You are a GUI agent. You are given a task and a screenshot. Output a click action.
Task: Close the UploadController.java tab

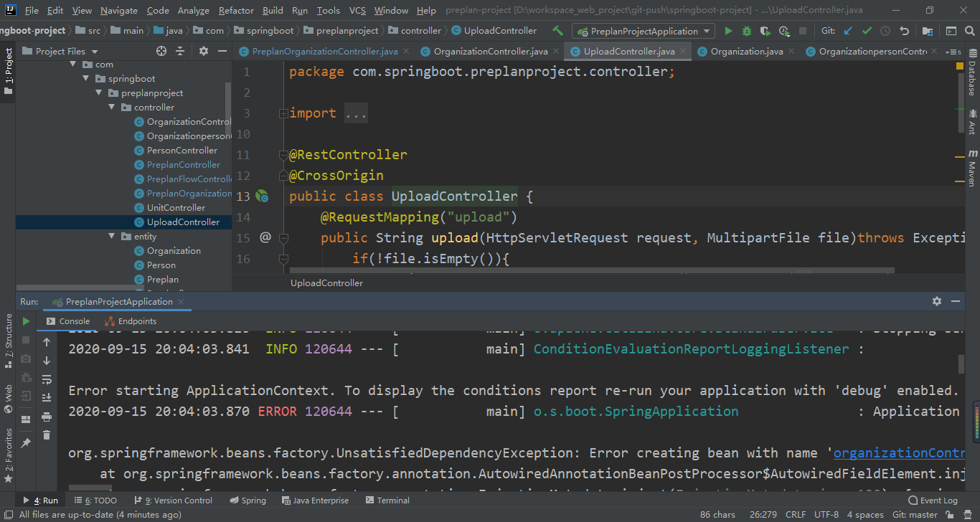(682, 52)
